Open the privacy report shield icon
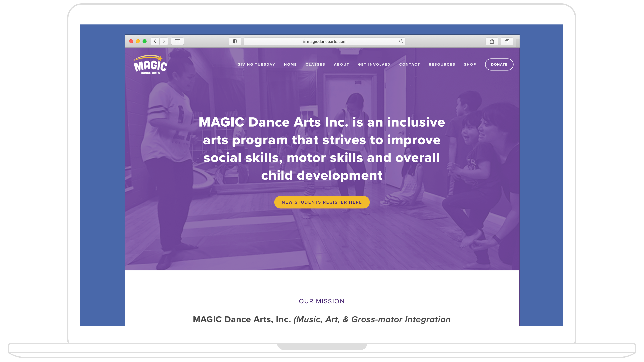 (235, 41)
